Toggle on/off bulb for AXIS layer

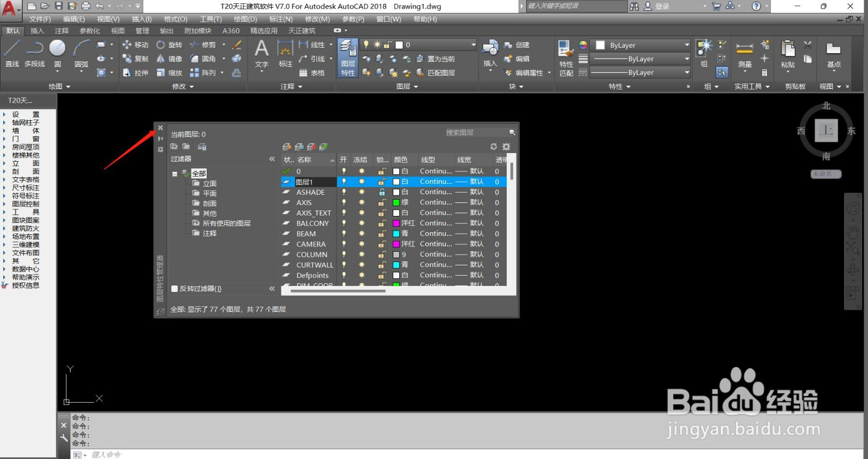click(343, 202)
